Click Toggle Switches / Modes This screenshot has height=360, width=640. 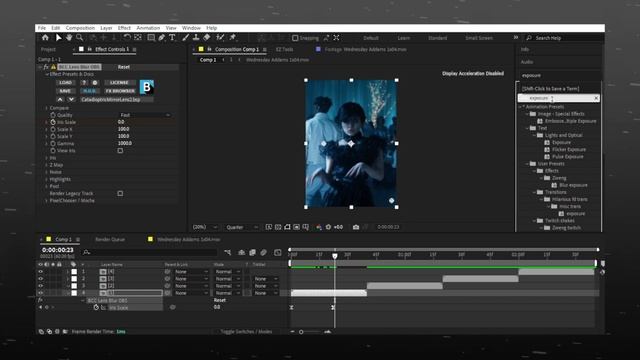(x=246, y=332)
